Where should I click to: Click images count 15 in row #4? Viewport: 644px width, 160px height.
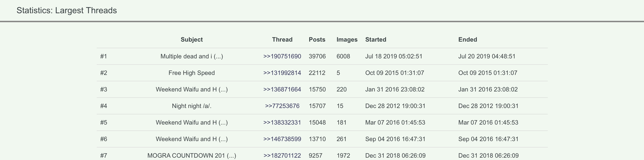[x=340, y=106]
